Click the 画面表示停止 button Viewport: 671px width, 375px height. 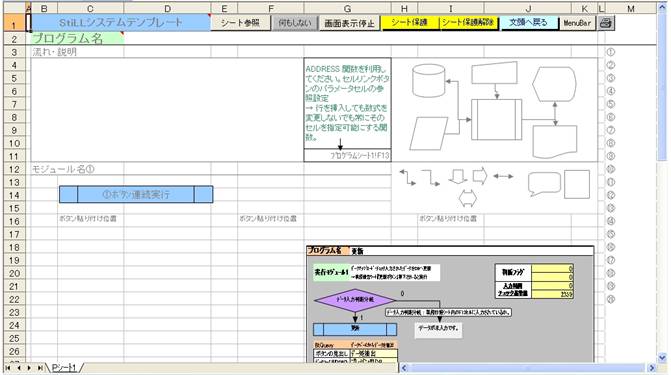coord(349,23)
